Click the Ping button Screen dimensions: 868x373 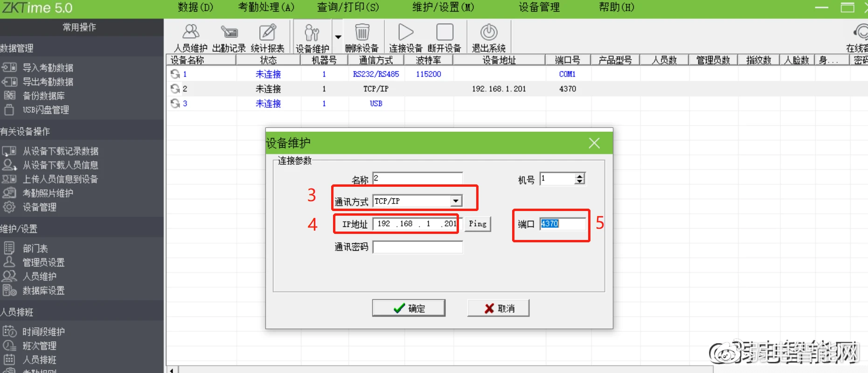coord(478,224)
